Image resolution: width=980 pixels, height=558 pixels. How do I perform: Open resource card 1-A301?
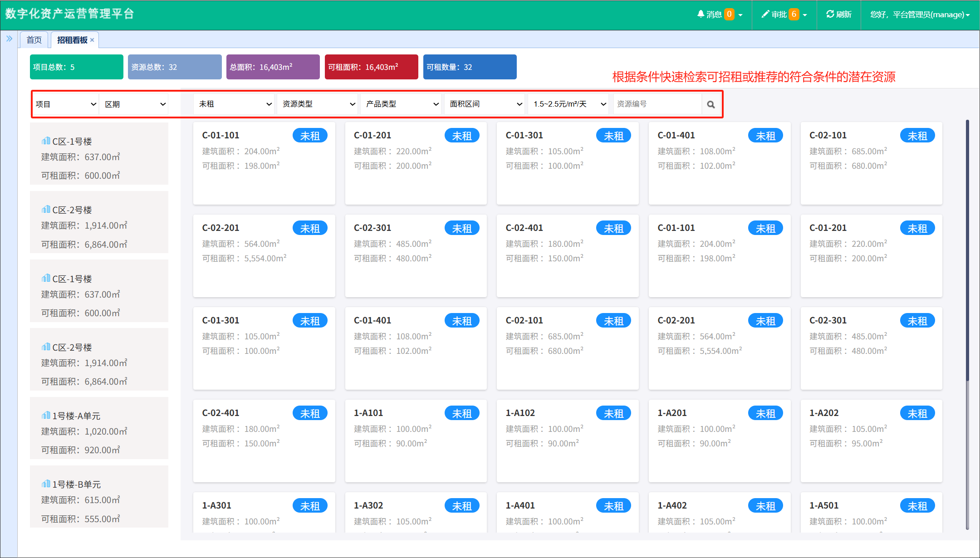(x=264, y=513)
